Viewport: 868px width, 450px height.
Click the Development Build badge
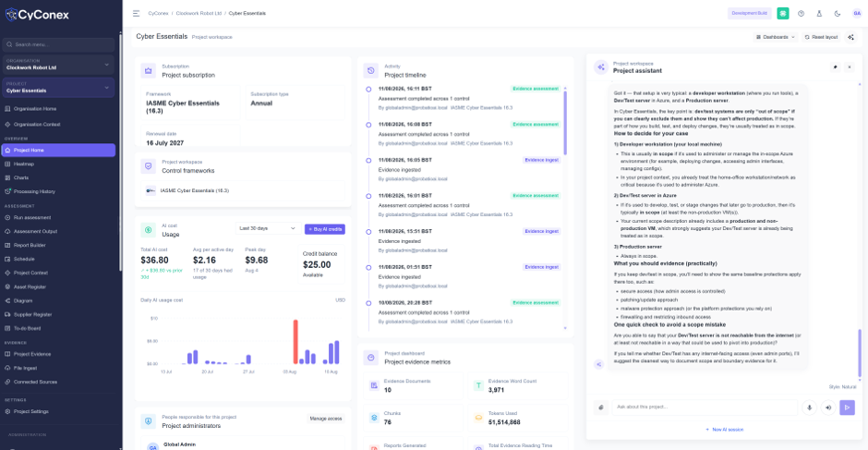[750, 13]
